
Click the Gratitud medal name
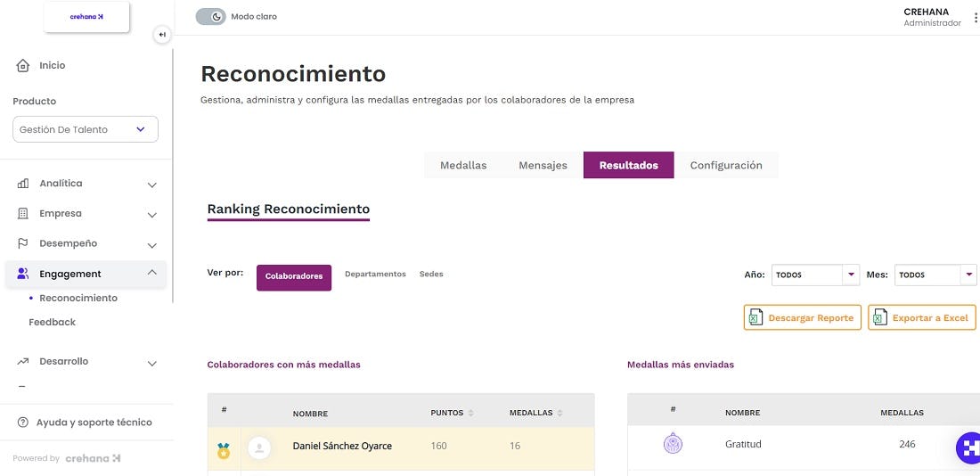point(743,445)
